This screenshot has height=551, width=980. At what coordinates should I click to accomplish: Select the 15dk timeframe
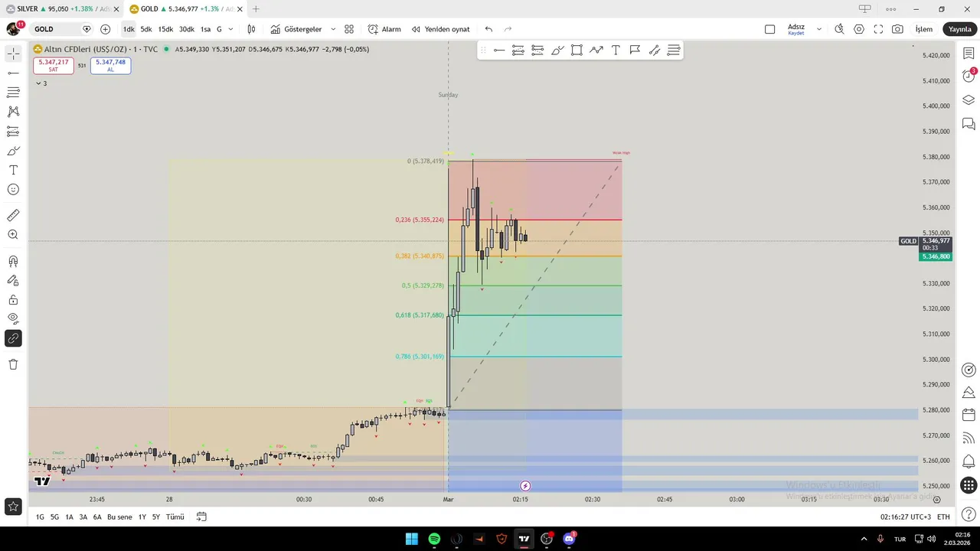click(165, 29)
